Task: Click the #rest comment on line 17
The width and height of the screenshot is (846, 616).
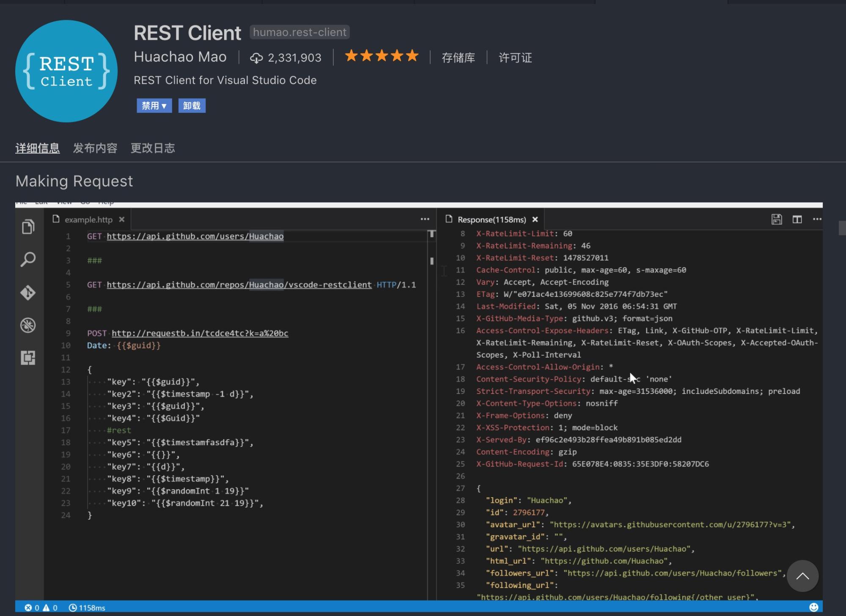Action: tap(119, 430)
